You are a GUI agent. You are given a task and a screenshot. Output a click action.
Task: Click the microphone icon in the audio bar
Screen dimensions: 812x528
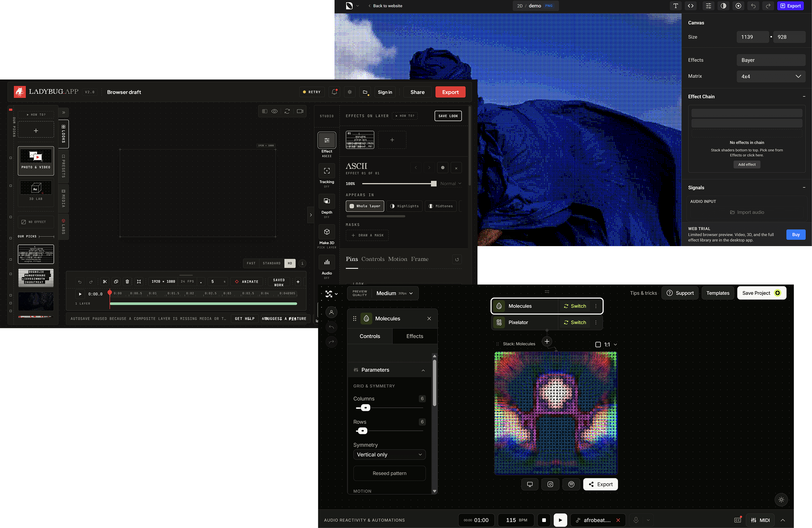(x=636, y=520)
